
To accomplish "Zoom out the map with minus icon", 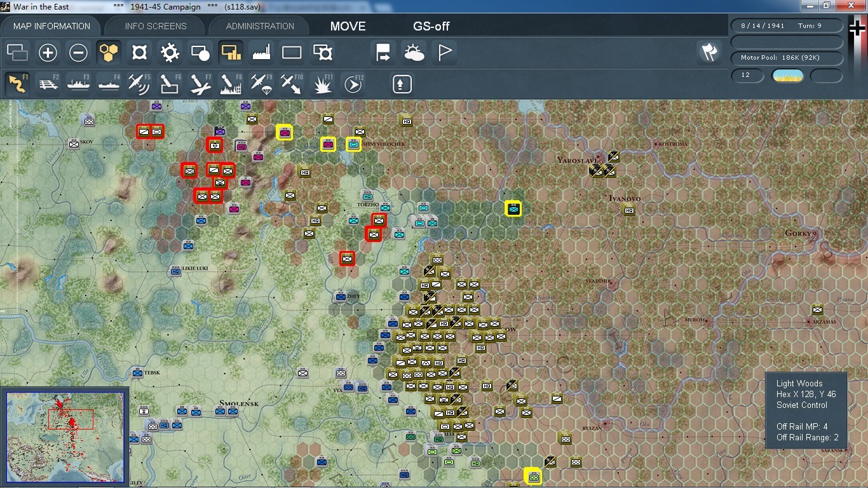I will click(x=78, y=53).
